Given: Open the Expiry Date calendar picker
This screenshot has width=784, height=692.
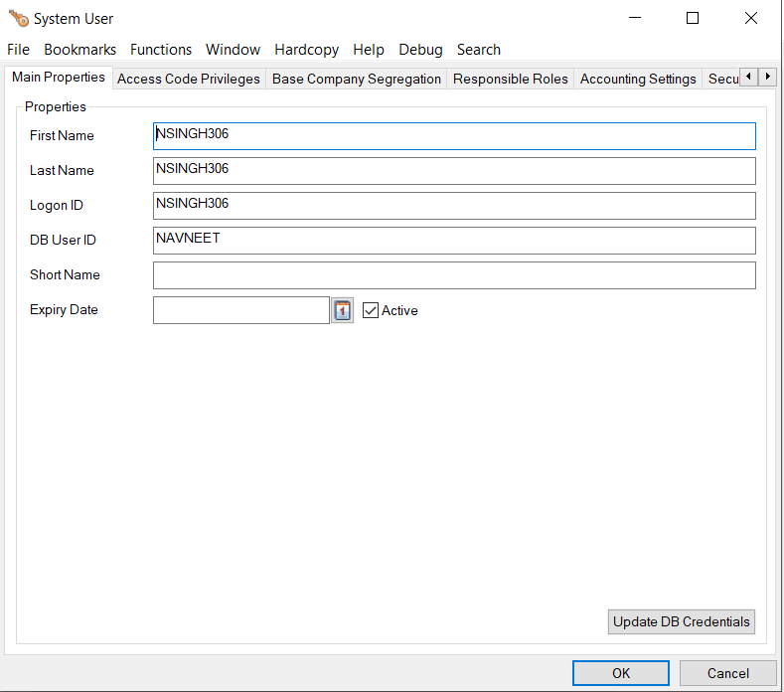Looking at the screenshot, I should click(x=342, y=310).
